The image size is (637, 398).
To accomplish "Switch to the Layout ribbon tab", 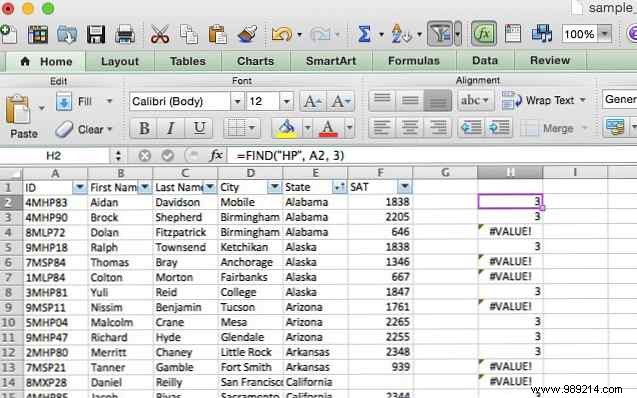I will point(120,61).
